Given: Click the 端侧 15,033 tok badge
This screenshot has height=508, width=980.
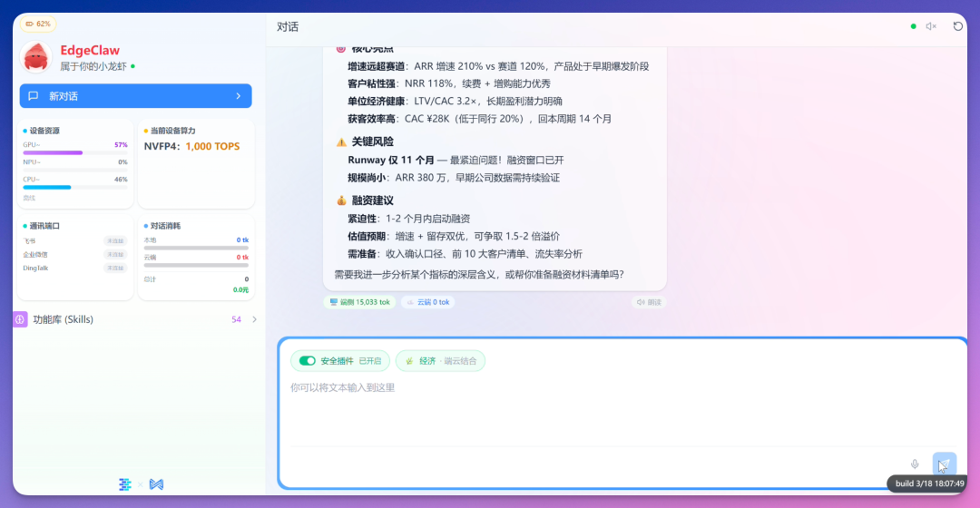Looking at the screenshot, I should click(x=359, y=302).
